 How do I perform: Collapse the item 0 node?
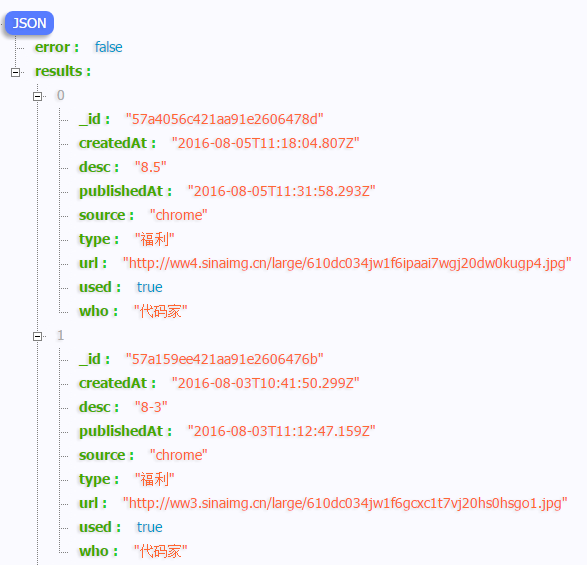[x=37, y=96]
